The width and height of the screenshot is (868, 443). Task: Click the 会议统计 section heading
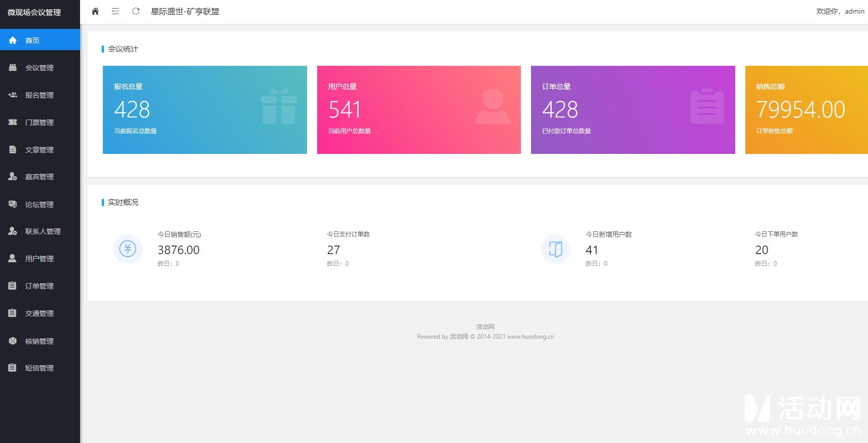(x=123, y=49)
